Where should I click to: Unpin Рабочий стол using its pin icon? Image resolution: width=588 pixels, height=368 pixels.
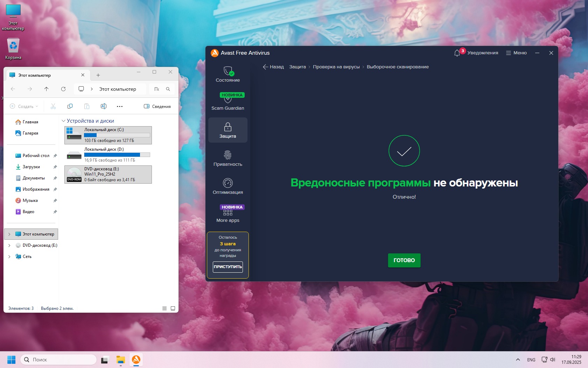point(55,156)
